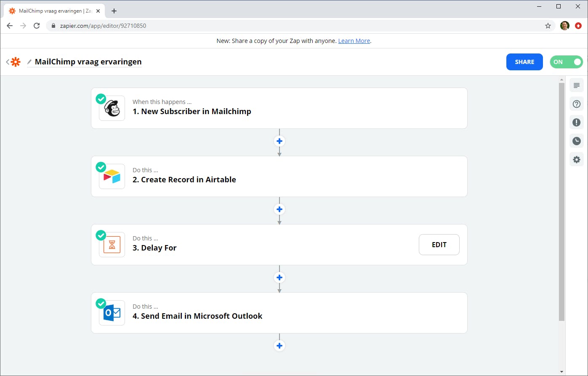Click the Mailchimp app icon in step 1
The width and height of the screenshot is (588, 376).
[112, 108]
